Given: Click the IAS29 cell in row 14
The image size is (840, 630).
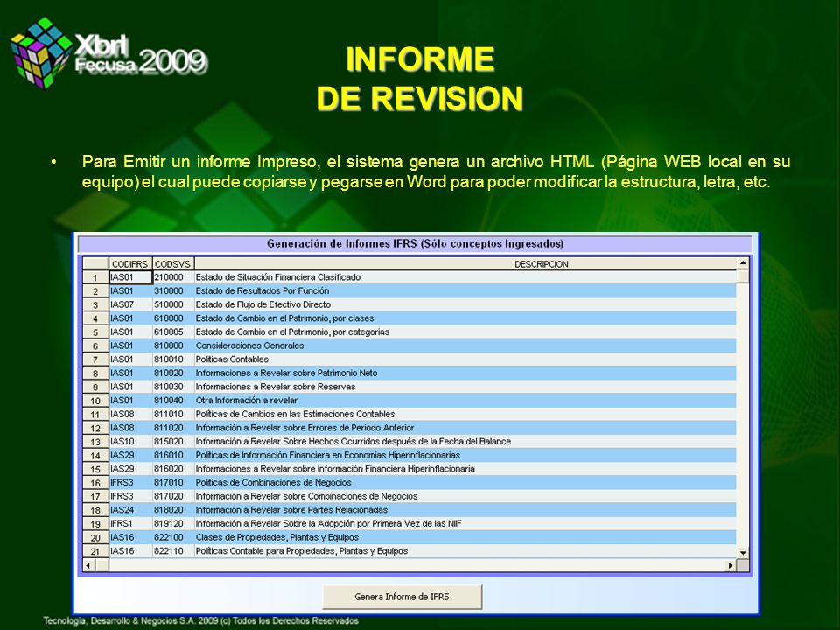Looking at the screenshot, I should [x=130, y=455].
